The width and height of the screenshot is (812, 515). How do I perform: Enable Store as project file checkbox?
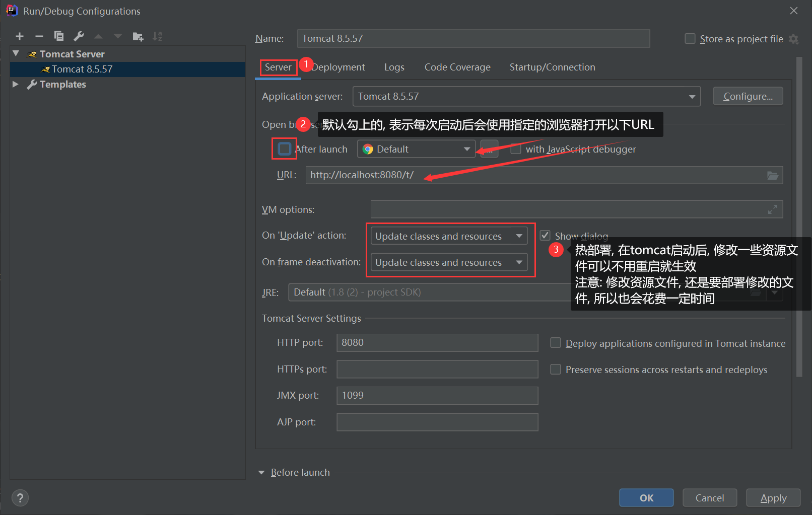690,39
